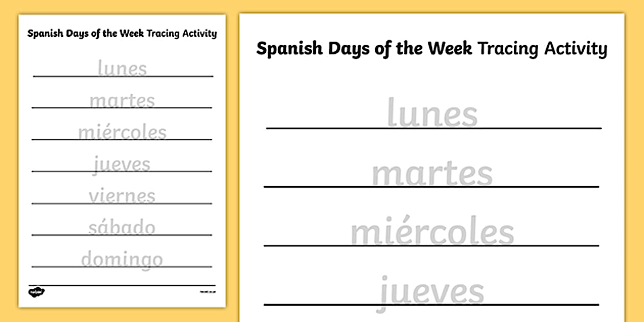Click the small website text in the footer

(206, 292)
